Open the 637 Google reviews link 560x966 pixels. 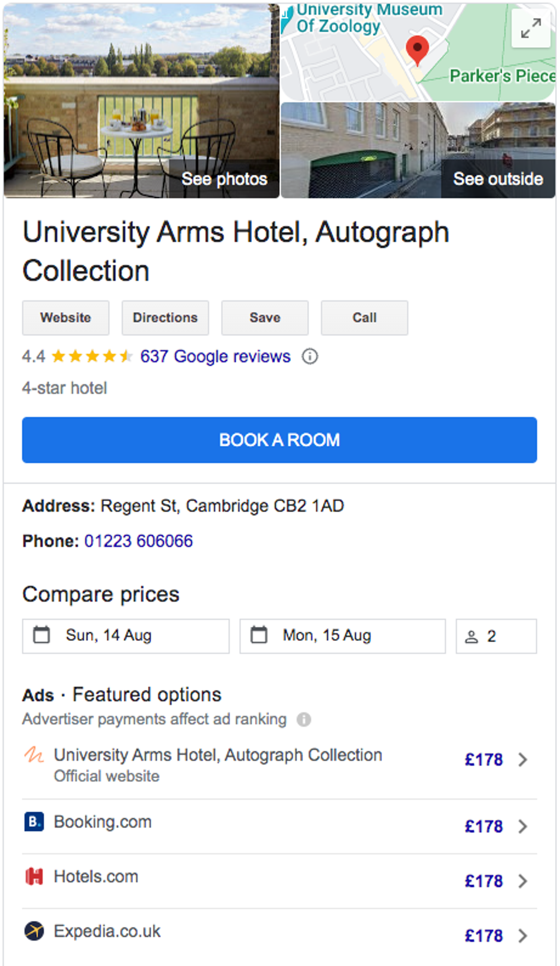[215, 357]
